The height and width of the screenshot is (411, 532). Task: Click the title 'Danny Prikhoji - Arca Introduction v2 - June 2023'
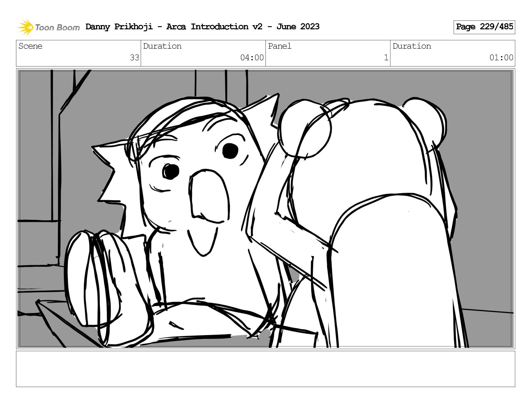[x=202, y=27]
